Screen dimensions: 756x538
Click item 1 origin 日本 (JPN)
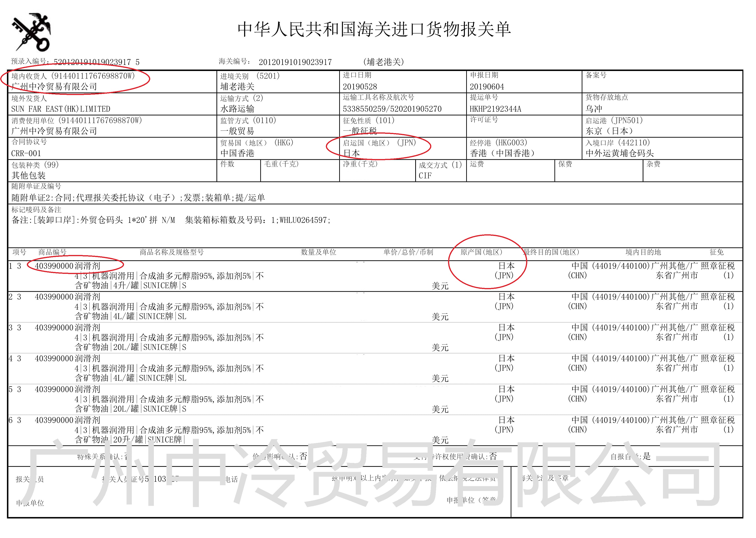coord(505,270)
